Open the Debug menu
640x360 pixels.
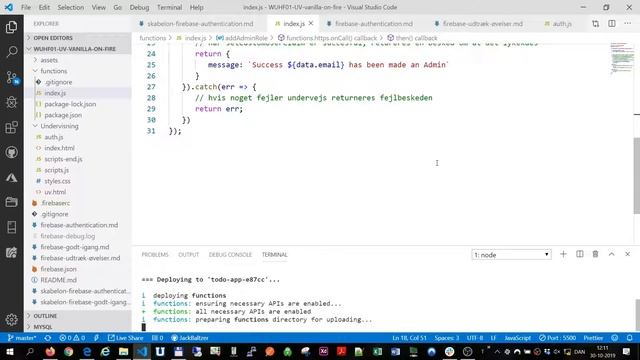click(139, 7)
